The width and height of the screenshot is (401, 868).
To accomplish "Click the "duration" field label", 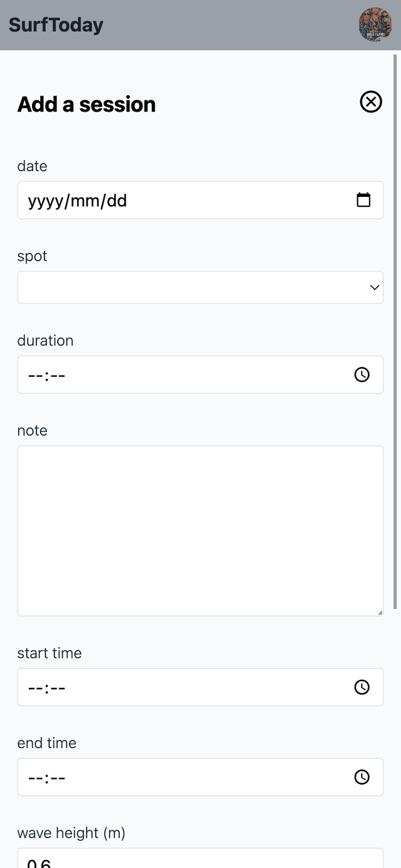I will (x=45, y=340).
